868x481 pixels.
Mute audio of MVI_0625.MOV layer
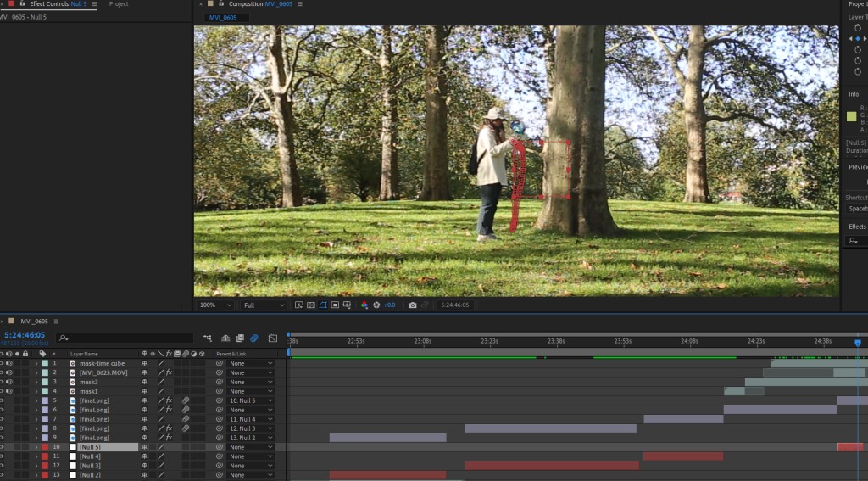[x=8, y=373]
